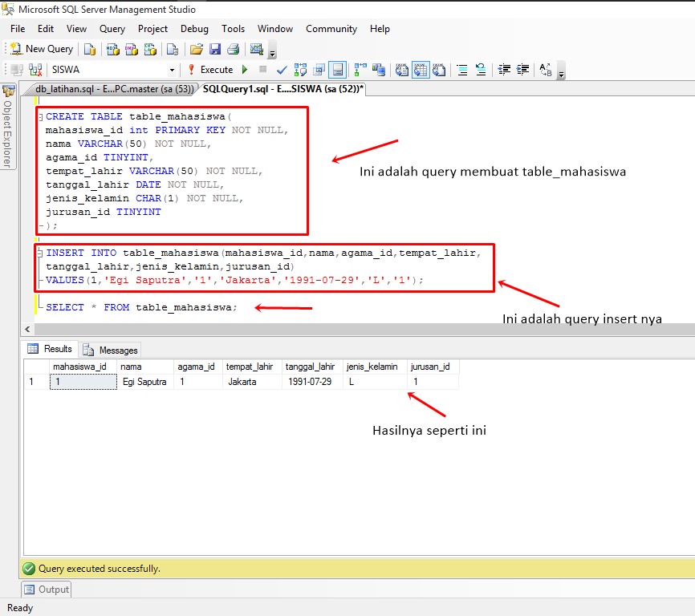Open the Query menu
The image size is (695, 616).
tap(112, 29)
